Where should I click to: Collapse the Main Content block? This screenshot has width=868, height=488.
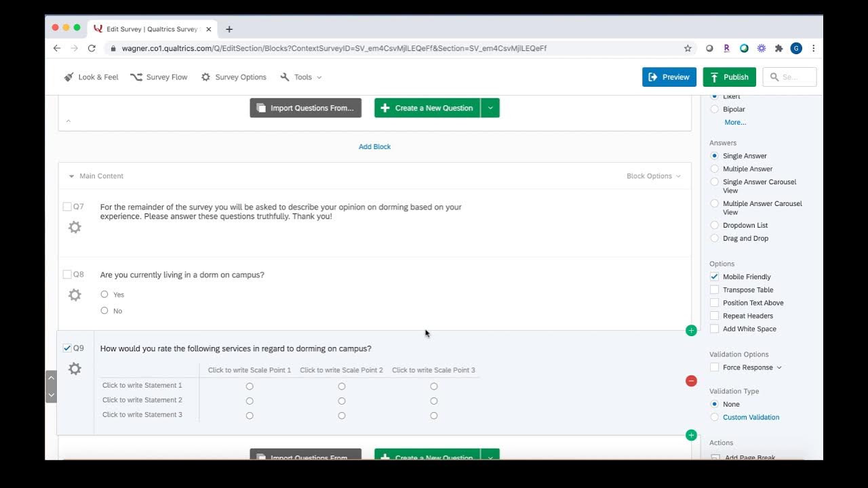[71, 176]
